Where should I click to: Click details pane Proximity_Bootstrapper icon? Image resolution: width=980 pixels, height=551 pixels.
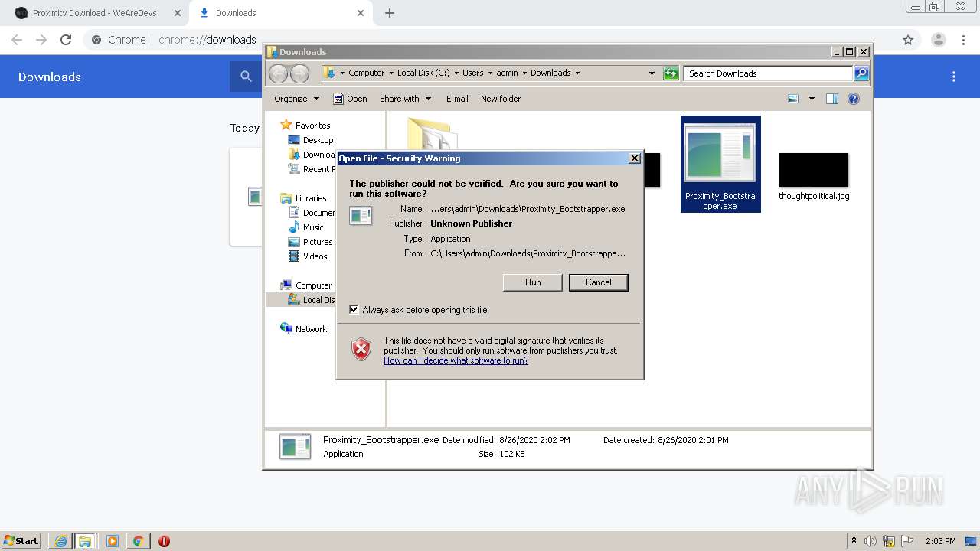coord(295,446)
